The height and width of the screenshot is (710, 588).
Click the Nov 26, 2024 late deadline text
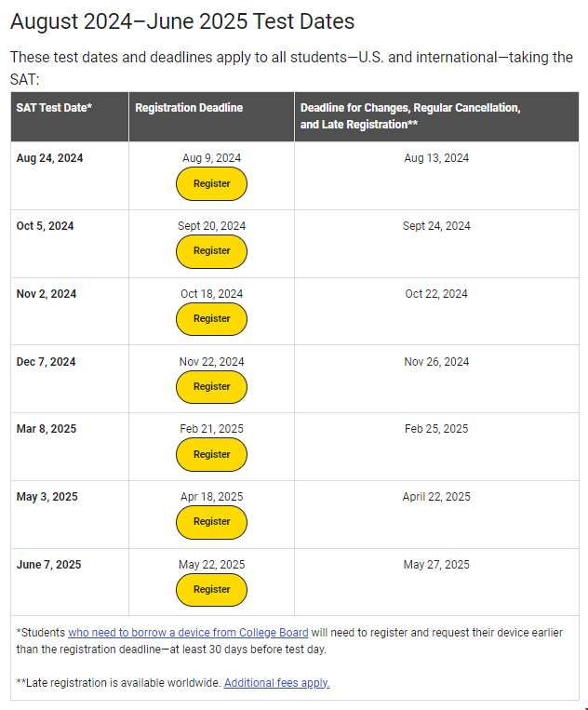tap(436, 362)
